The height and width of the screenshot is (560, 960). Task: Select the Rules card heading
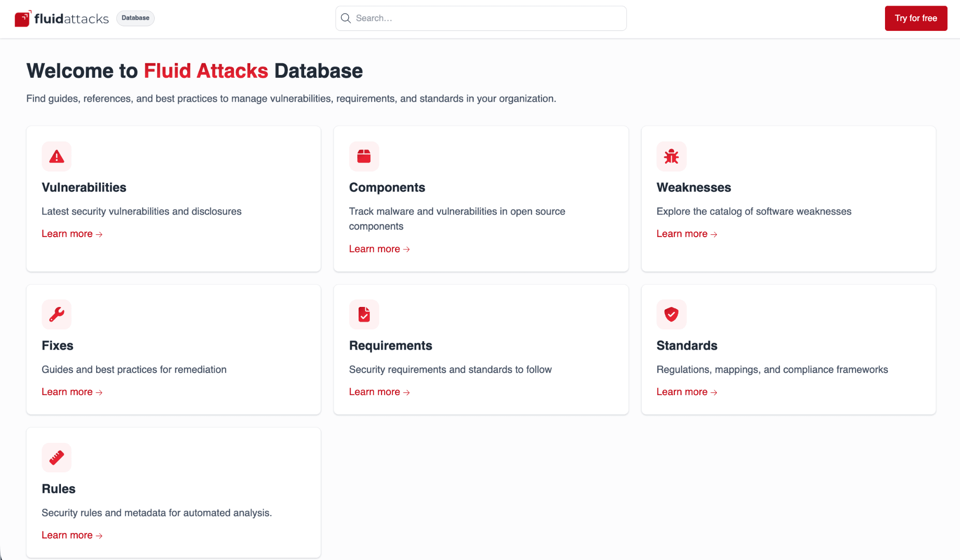59,489
